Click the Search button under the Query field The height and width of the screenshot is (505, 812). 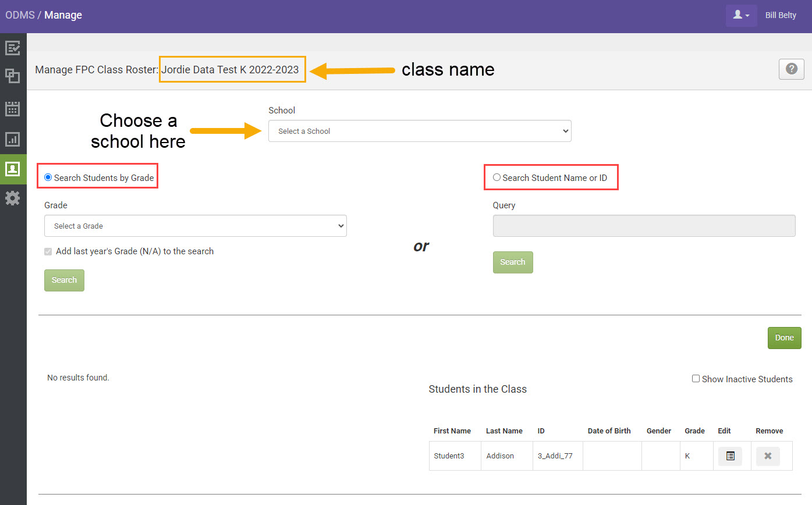point(513,262)
